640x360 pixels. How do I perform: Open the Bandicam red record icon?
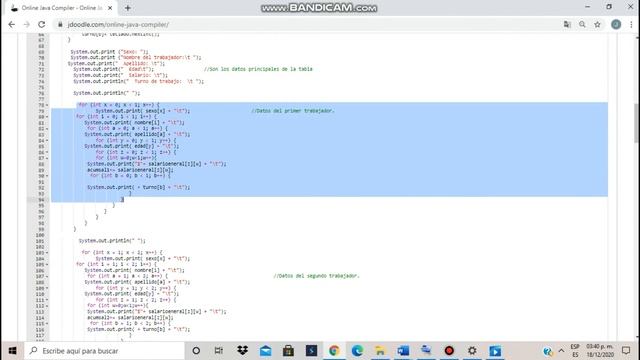point(449,351)
